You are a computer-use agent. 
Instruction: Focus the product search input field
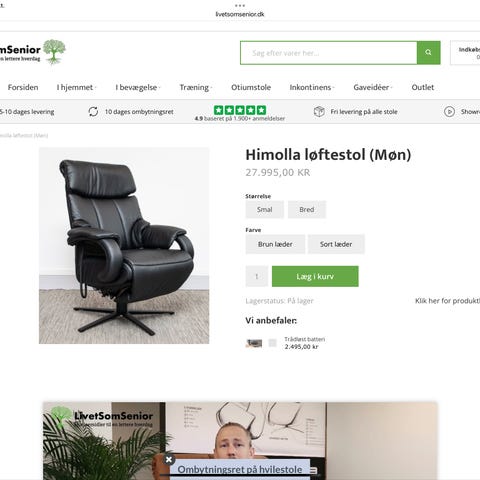click(x=329, y=53)
